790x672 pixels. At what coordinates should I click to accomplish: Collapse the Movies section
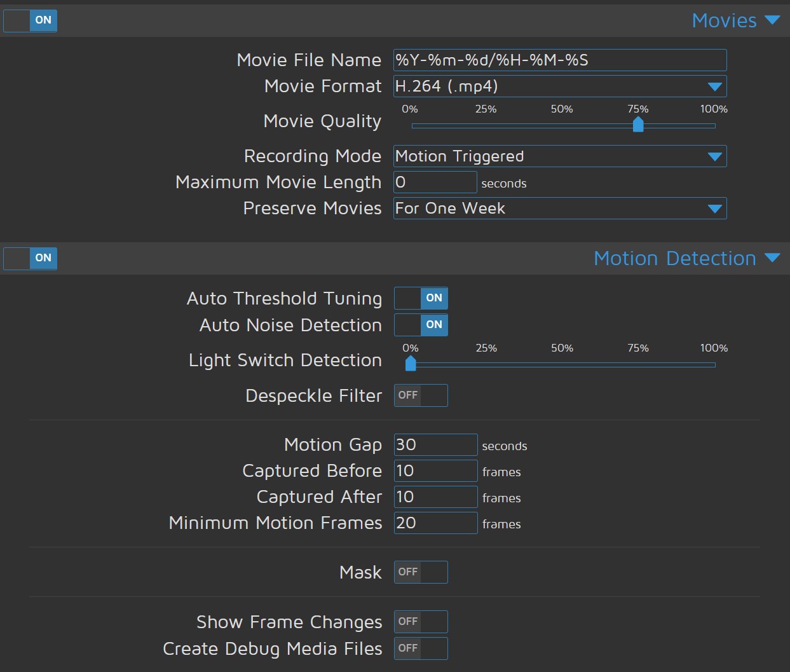pos(772,20)
